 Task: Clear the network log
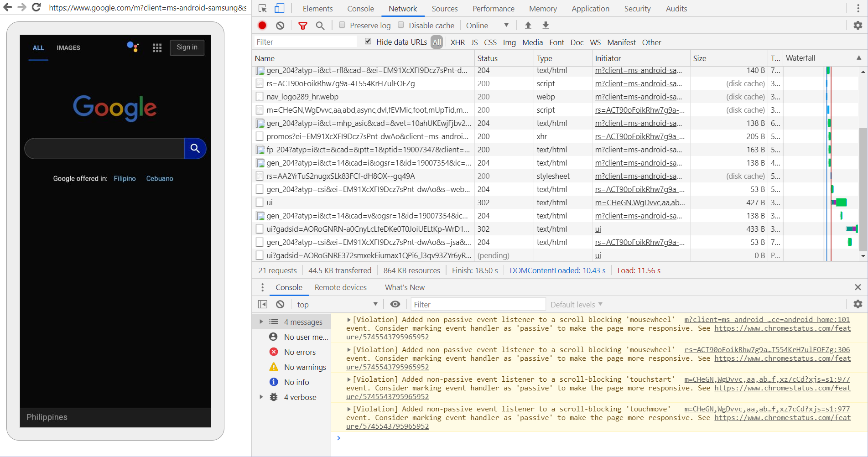click(x=280, y=26)
